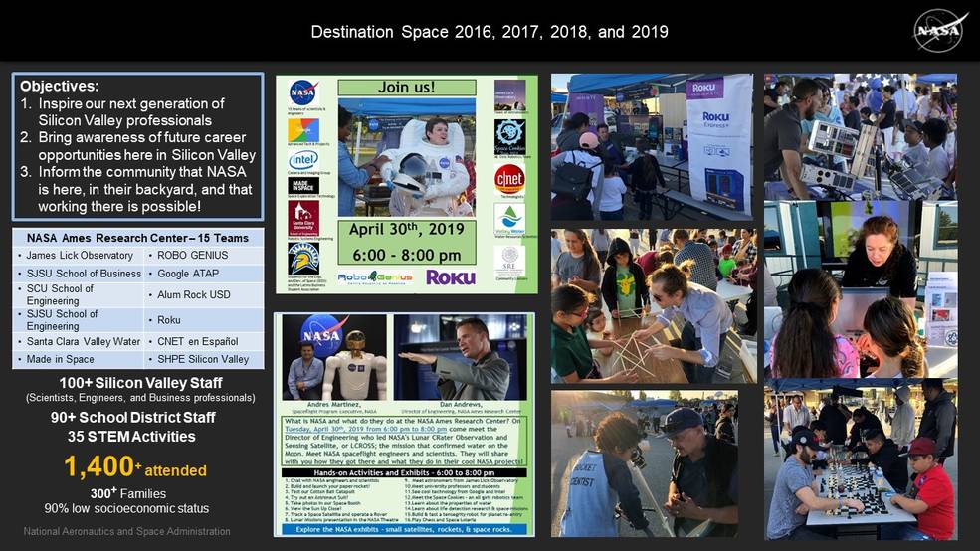
Task: Click the 'Objectives:' heading
Action: pos(60,87)
